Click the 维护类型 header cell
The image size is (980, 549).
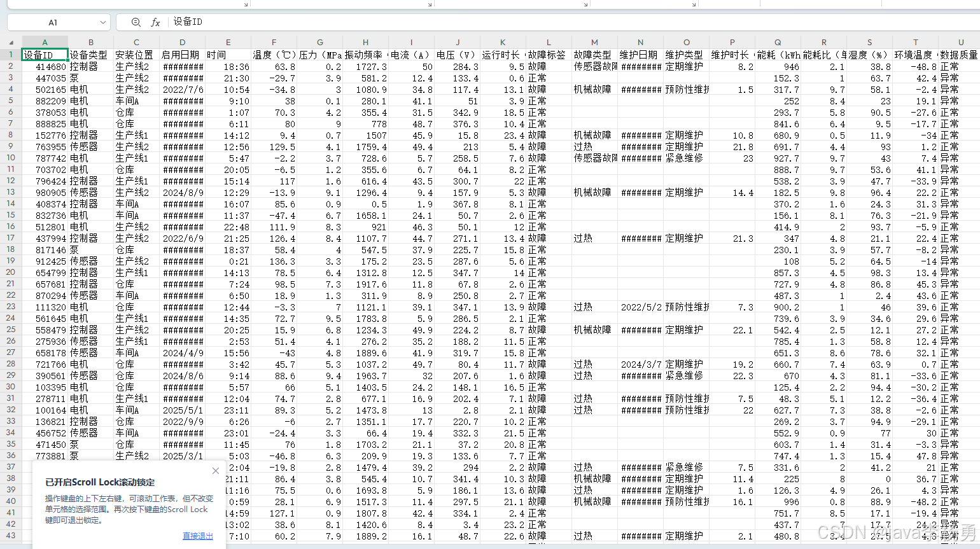coord(686,55)
